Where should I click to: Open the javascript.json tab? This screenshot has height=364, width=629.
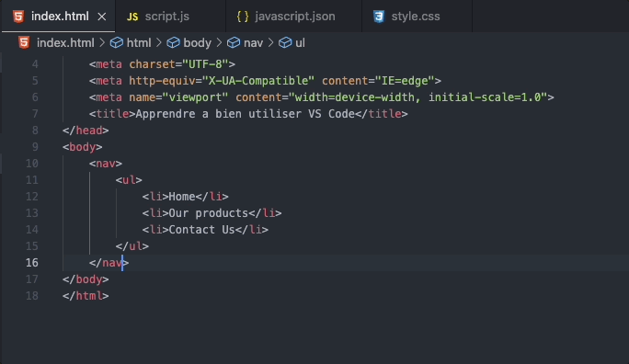tap(293, 17)
